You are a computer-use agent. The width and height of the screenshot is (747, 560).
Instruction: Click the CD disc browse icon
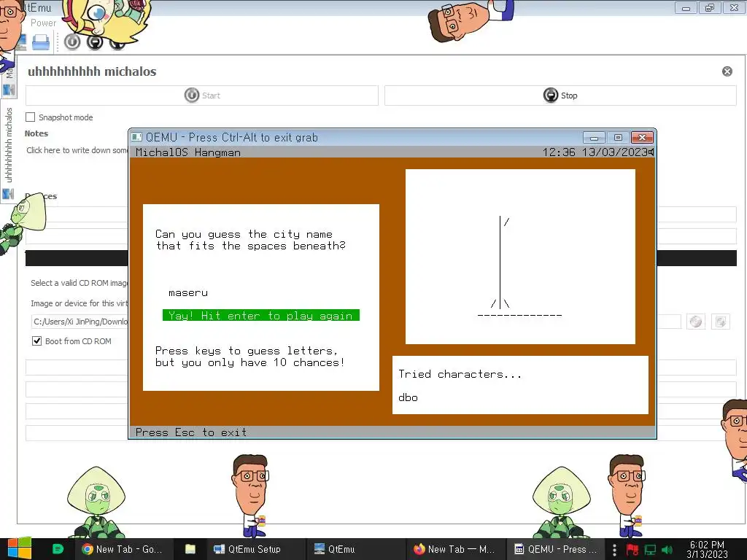pos(696,322)
